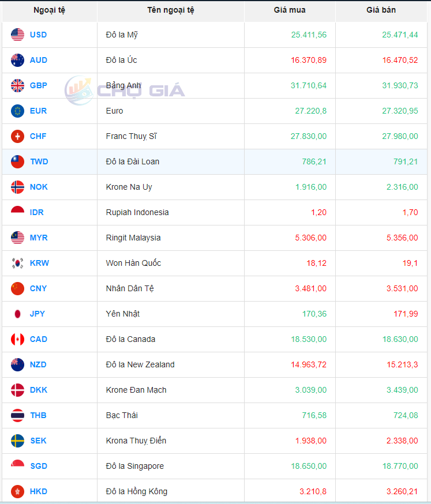Image resolution: width=431 pixels, height=504 pixels.
Task: Click the Canada flag icon beside CAD
Action: 17,339
